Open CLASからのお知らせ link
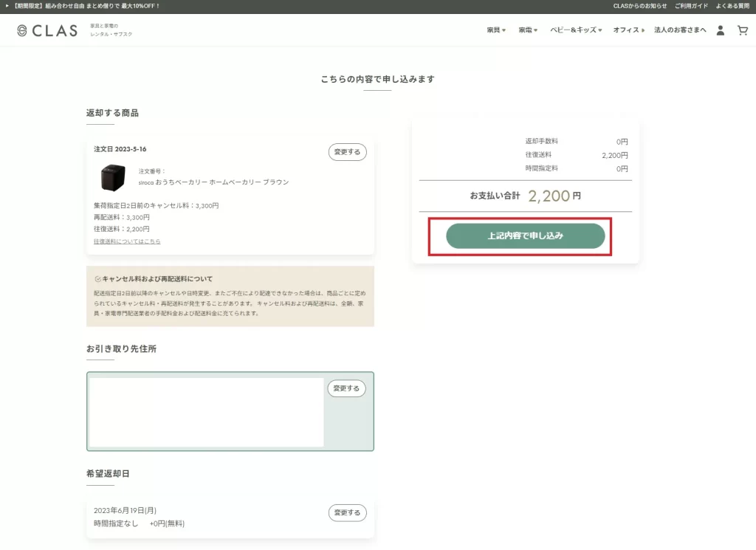The image size is (756, 550). (640, 6)
